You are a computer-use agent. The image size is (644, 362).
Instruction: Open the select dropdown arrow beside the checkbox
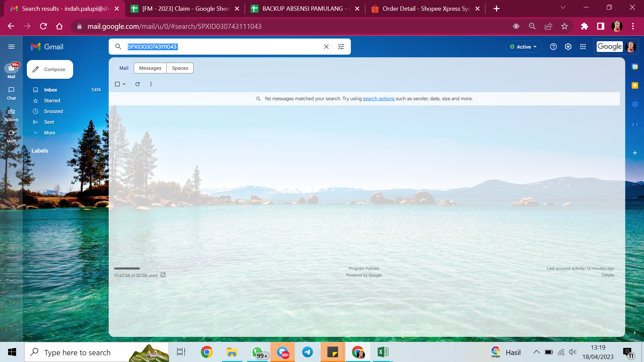coord(124,84)
